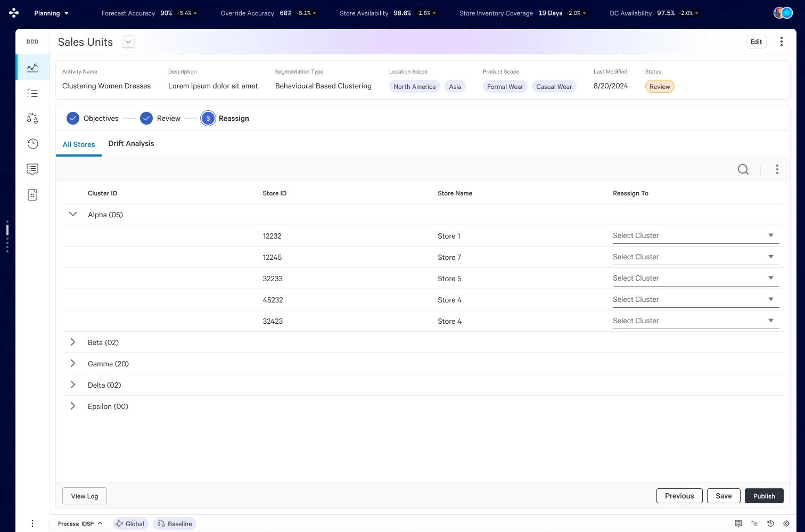This screenshot has height=532, width=805.
Task: Open the task list sidebar icon
Action: 32,93
